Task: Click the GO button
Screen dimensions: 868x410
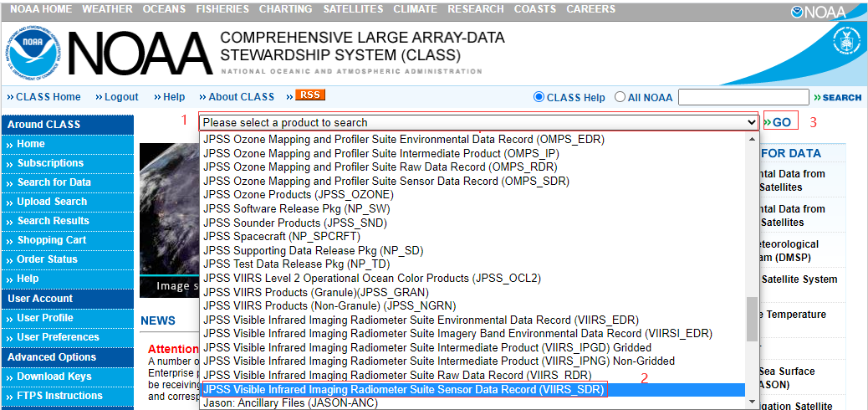Action: [778, 122]
